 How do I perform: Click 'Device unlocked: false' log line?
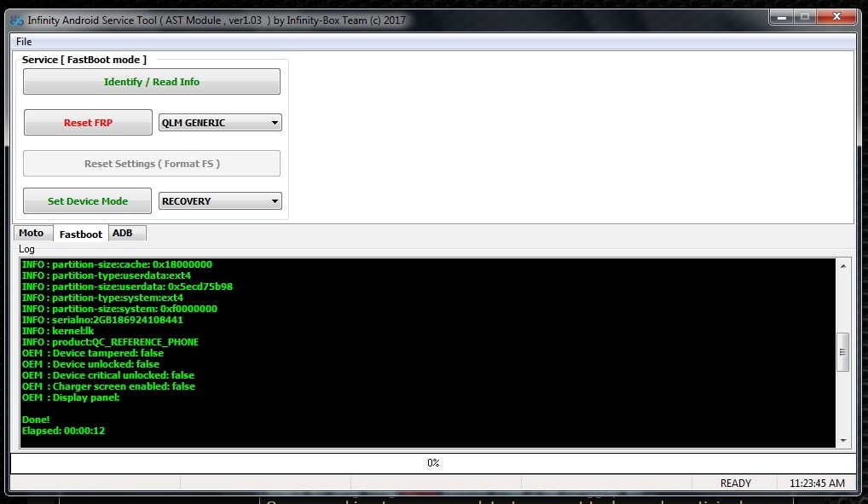90,364
